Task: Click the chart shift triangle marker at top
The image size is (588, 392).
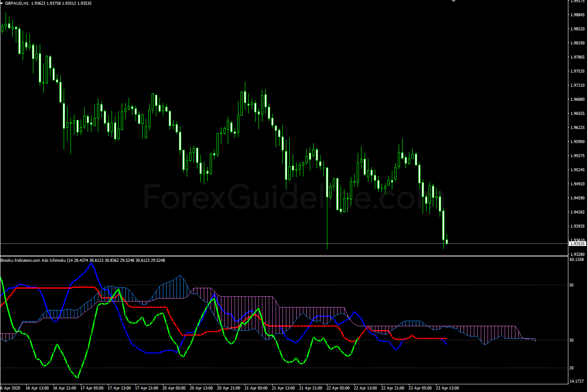Action: (453, 1)
